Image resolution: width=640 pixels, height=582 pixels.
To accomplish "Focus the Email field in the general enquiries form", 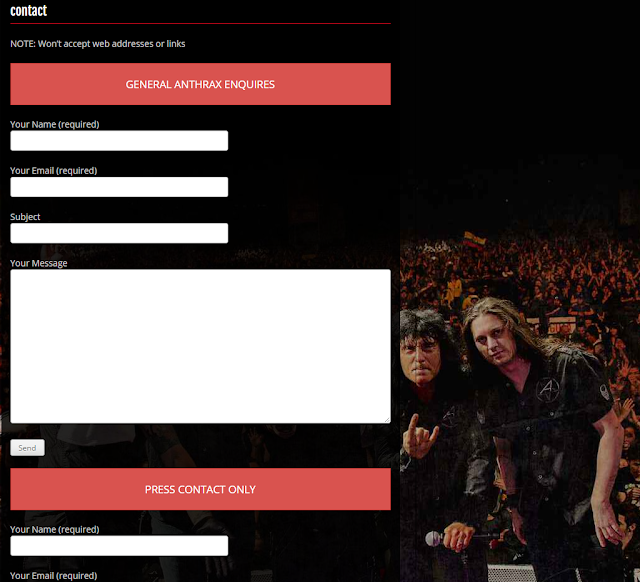I will 119,187.
